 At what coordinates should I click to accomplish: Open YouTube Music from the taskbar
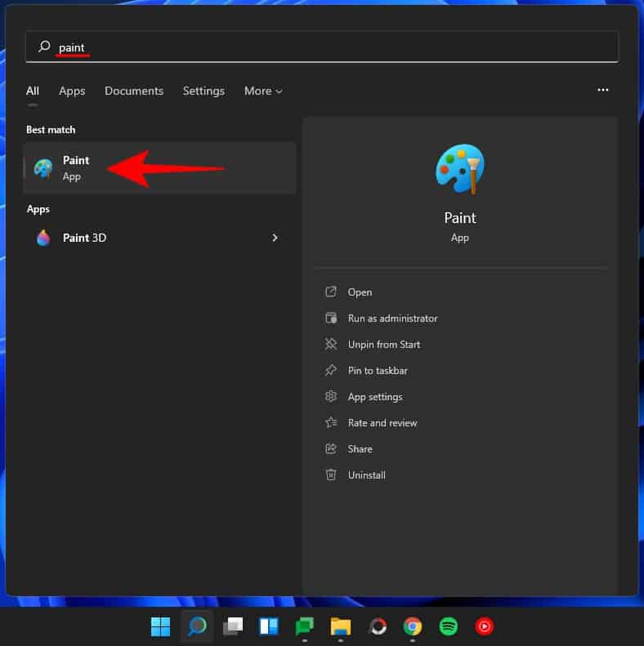(485, 626)
